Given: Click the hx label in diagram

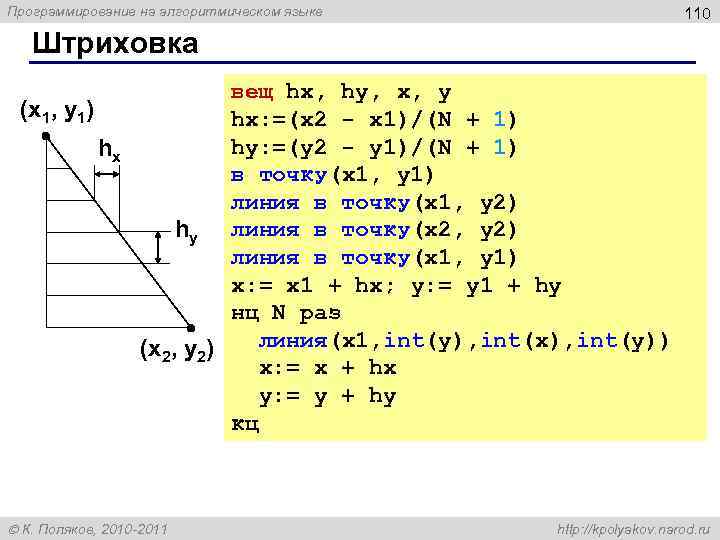Looking at the screenshot, I should [109, 150].
